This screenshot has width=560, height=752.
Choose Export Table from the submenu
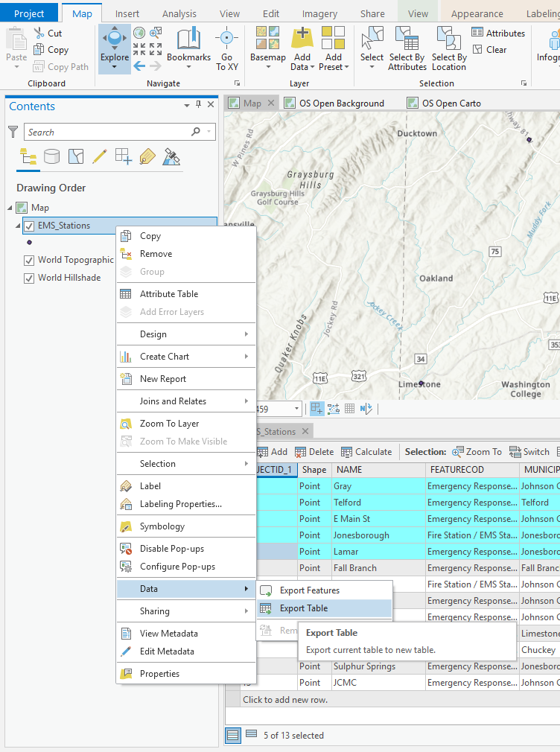tap(304, 608)
